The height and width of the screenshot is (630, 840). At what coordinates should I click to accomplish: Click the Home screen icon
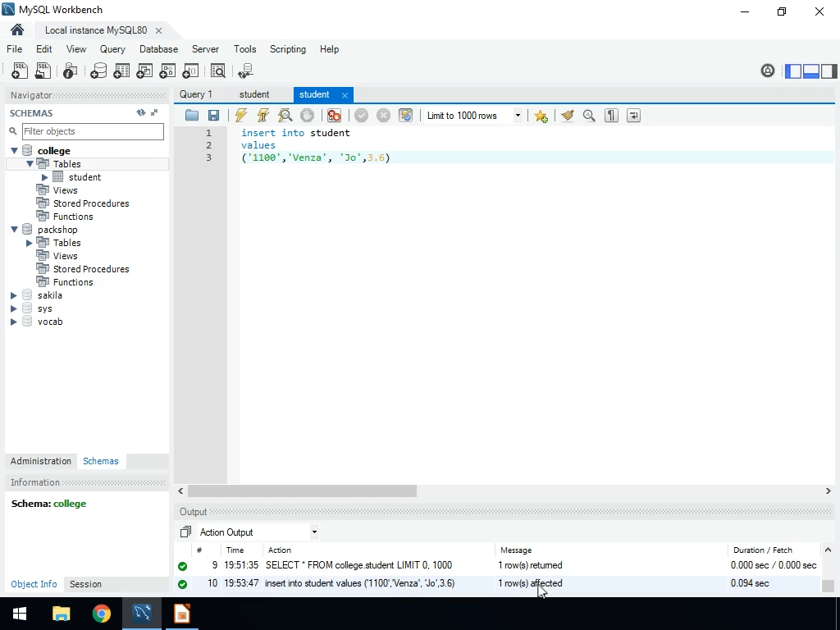pos(17,30)
